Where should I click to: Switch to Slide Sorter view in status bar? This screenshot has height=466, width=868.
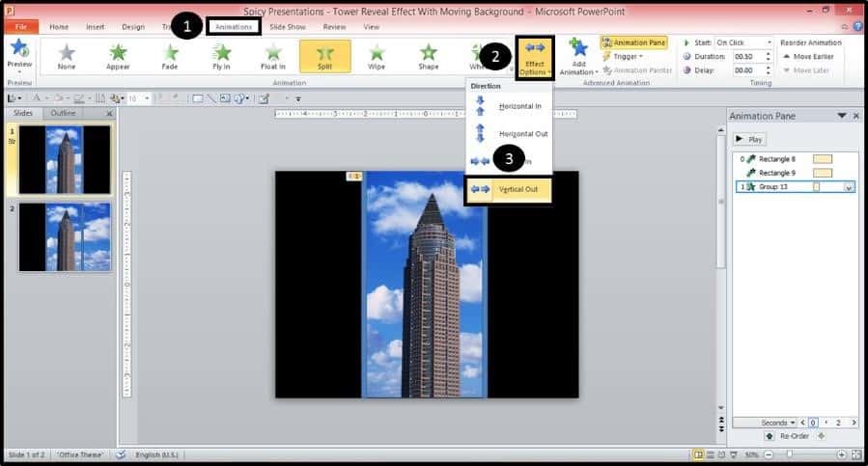pos(711,455)
